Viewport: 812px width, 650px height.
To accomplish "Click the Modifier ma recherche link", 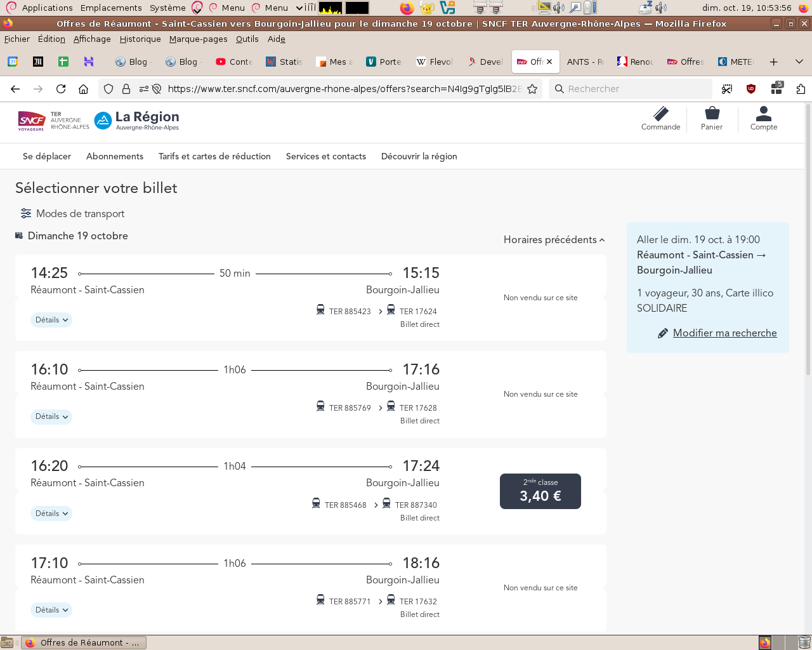I will 724,333.
